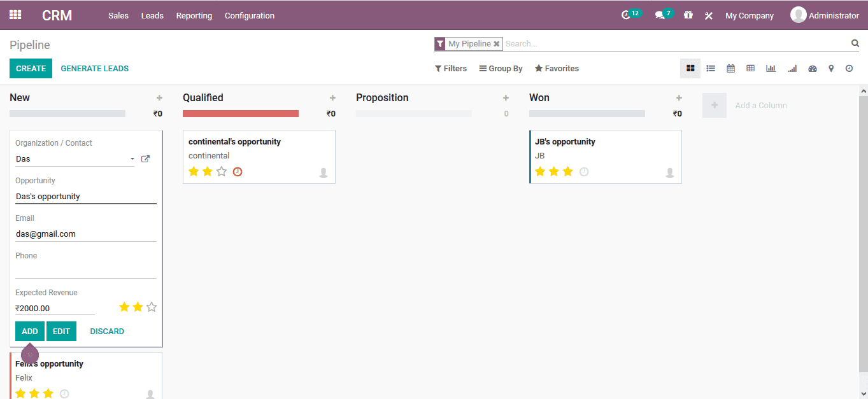The image size is (868, 399).
Task: Remove the My Pipeline filter tag
Action: 496,43
